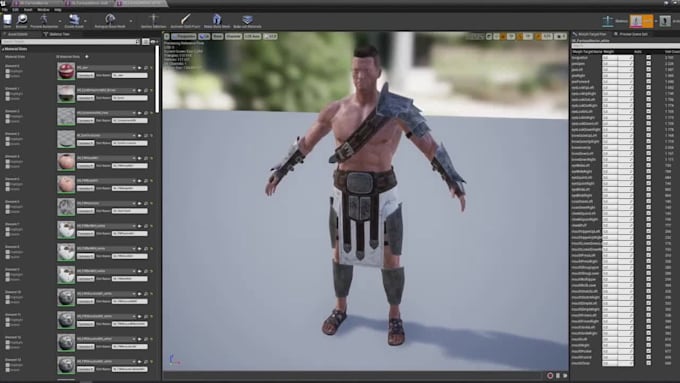
Task: Click the Search Details input field
Action: (71, 42)
